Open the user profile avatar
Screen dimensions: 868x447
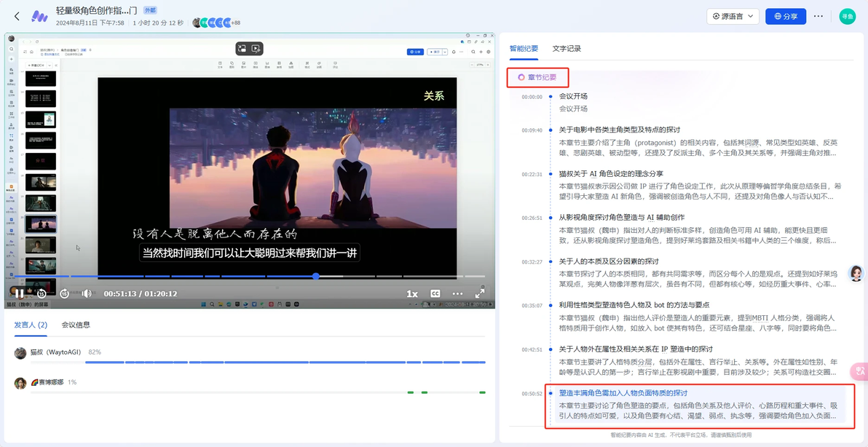[847, 16]
